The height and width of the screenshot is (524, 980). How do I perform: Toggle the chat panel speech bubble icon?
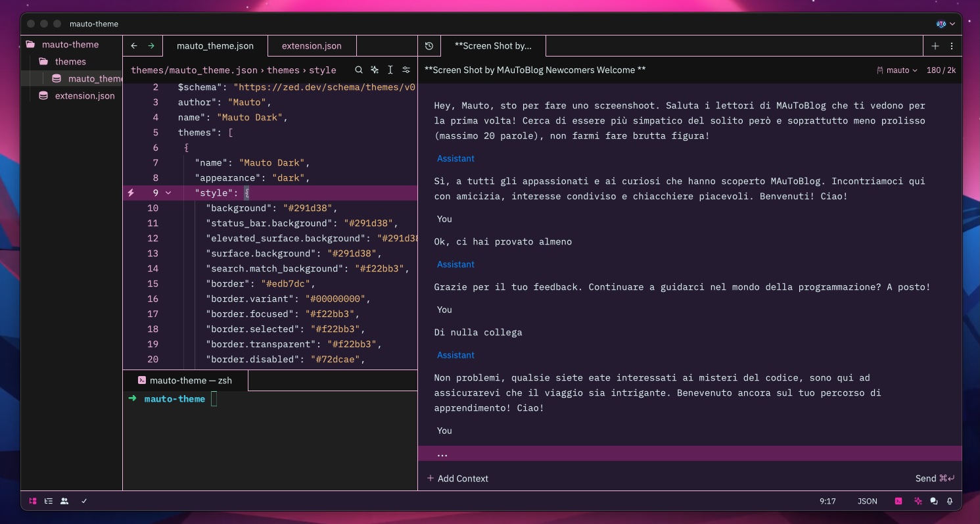tap(934, 501)
